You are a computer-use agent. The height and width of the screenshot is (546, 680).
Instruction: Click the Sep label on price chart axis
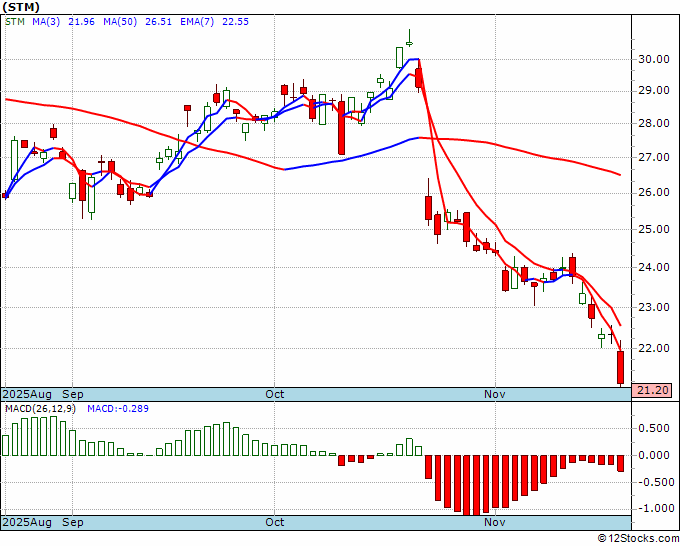pyautogui.click(x=73, y=394)
